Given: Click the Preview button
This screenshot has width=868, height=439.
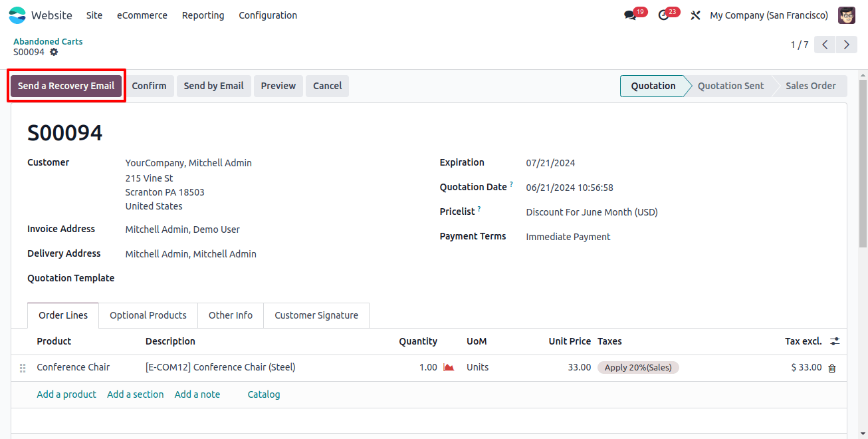Looking at the screenshot, I should pos(278,86).
